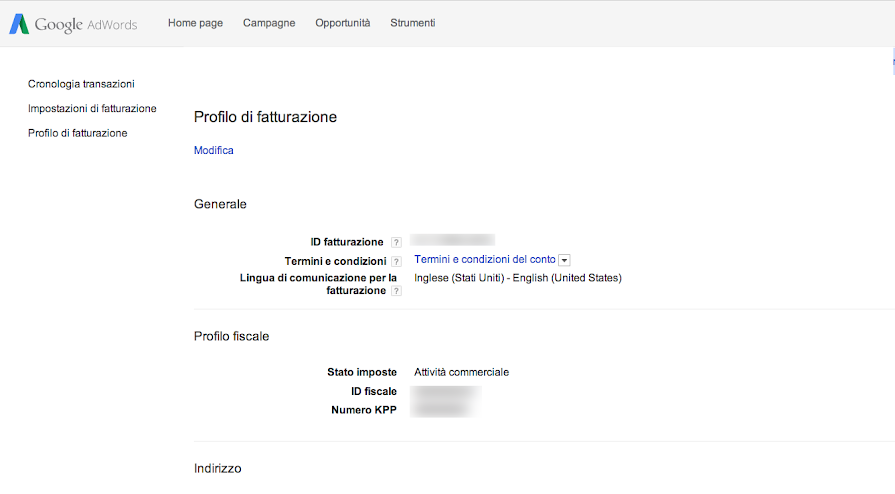Viewport: 895px width, 494px height.
Task: Click the Attività commerciale tax status text
Action: coord(461,372)
